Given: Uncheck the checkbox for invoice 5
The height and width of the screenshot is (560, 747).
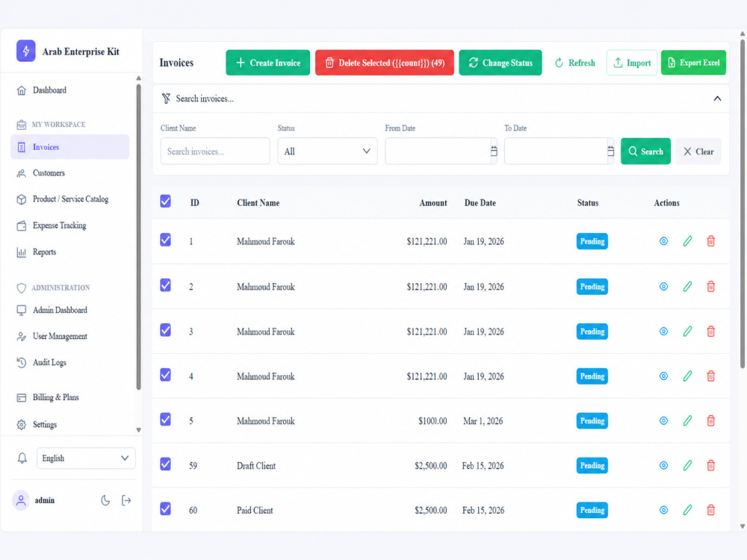Looking at the screenshot, I should click(x=165, y=420).
